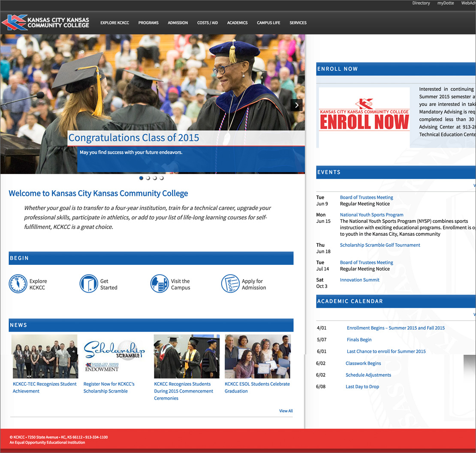Open the myDotte link at top
476x453 pixels.
point(446,3)
